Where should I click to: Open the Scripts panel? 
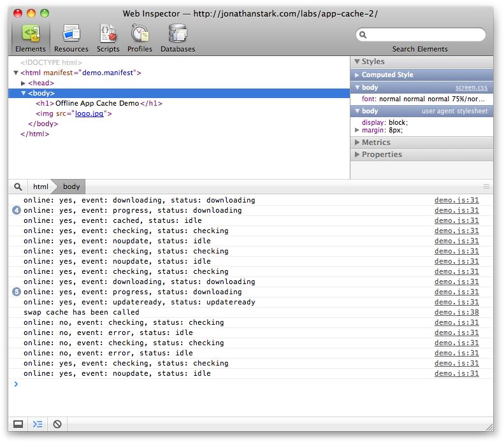108,33
